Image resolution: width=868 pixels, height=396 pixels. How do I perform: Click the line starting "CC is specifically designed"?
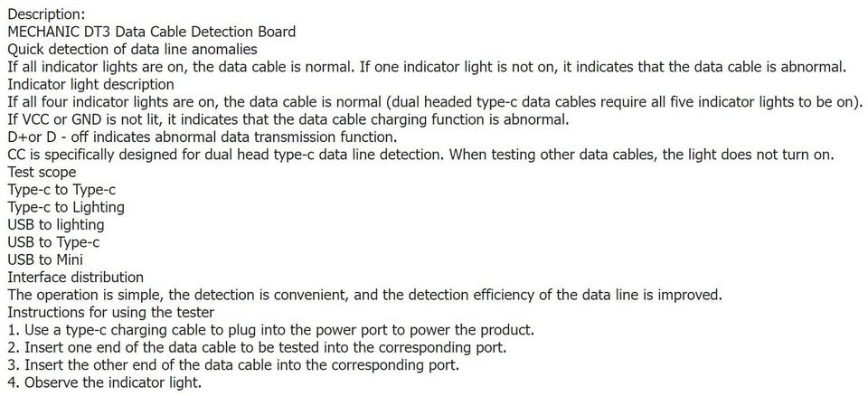pyautogui.click(x=420, y=155)
